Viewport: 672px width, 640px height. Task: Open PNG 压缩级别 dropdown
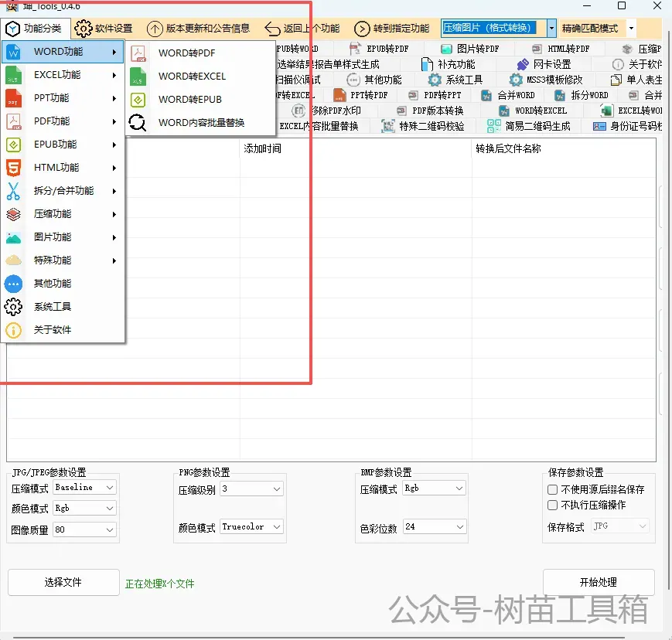(x=251, y=489)
